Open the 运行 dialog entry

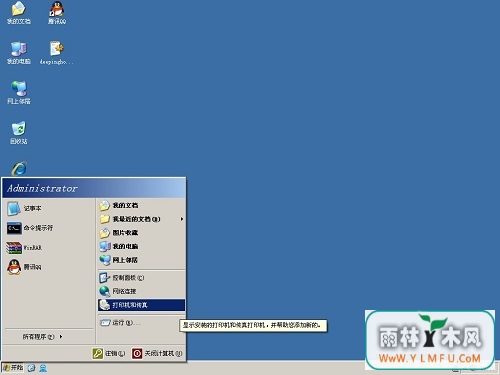point(141,323)
